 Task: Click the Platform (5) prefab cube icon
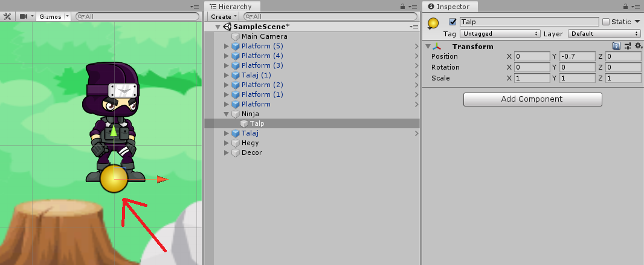pyautogui.click(x=236, y=46)
